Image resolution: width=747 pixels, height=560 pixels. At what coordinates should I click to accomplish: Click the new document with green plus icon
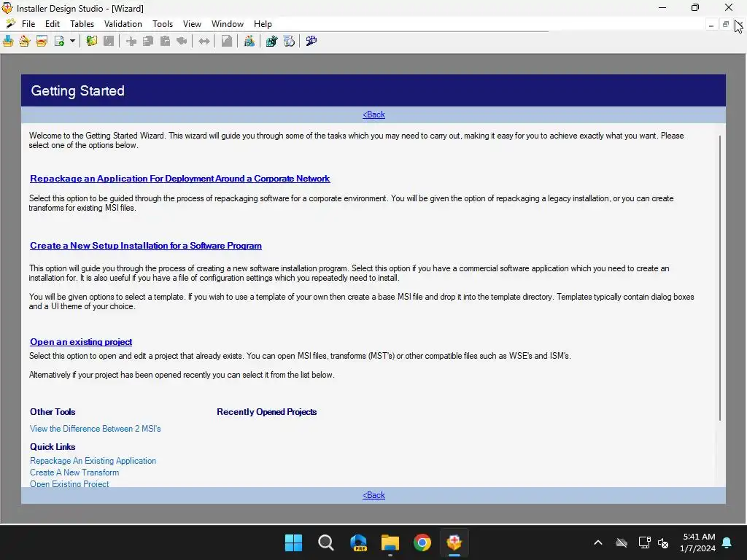(59, 42)
